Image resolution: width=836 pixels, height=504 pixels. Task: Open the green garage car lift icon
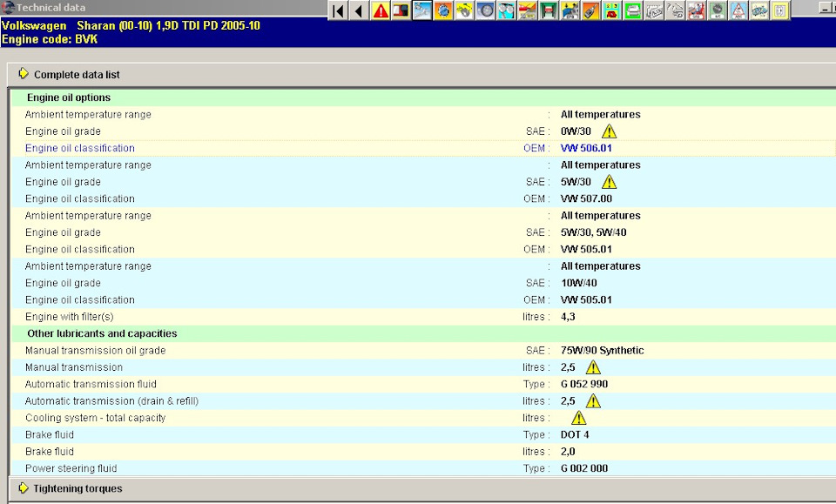[549, 10]
